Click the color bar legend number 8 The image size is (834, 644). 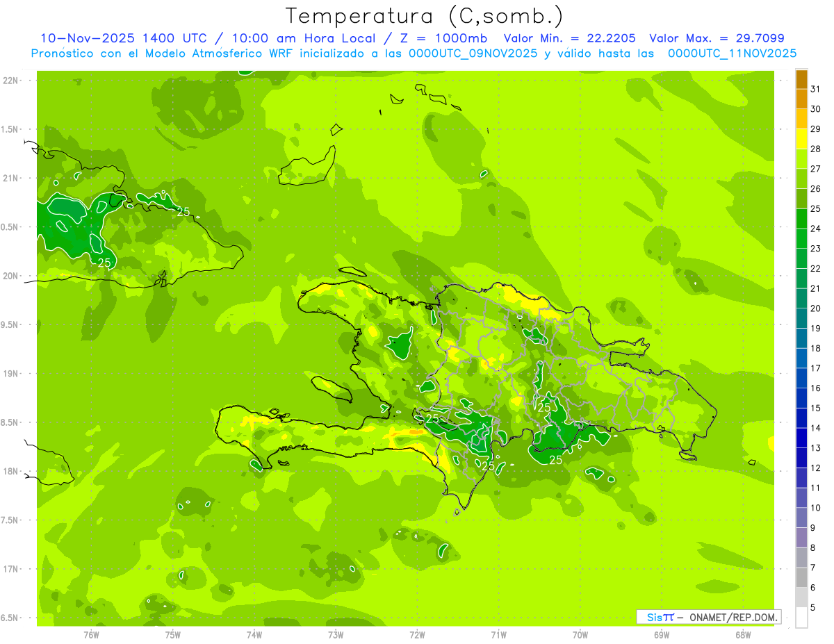pyautogui.click(x=813, y=548)
